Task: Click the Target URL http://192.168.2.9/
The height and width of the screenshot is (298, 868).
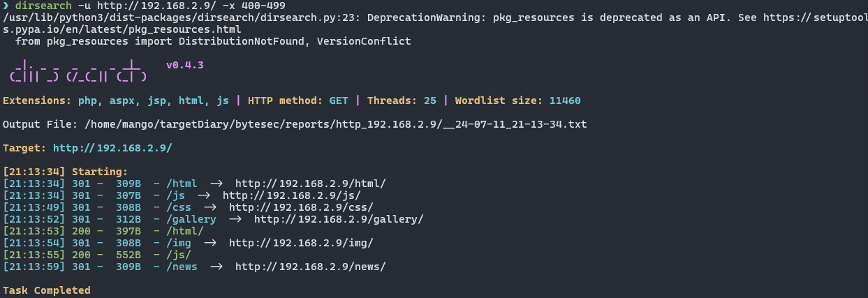Action: click(112, 148)
